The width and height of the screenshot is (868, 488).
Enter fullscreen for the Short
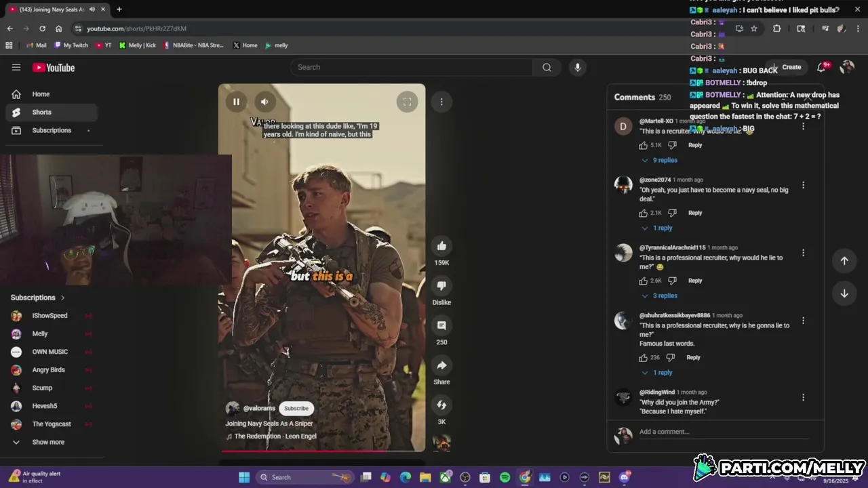(x=407, y=102)
